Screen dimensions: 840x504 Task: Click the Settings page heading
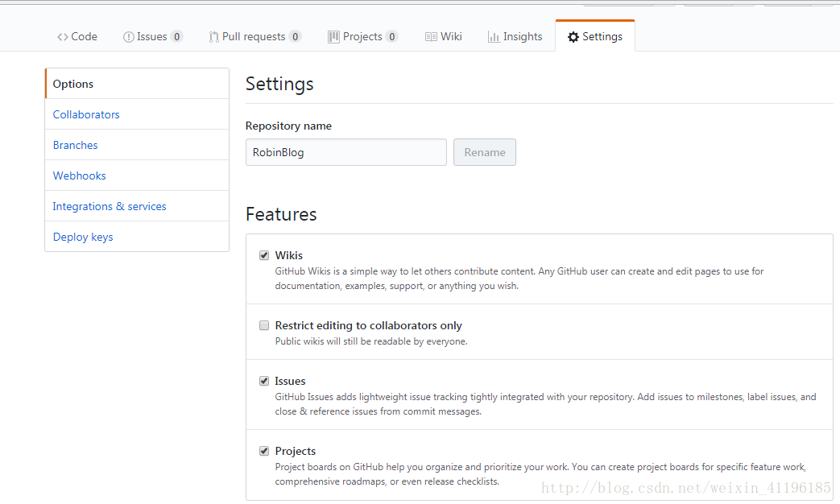click(x=279, y=84)
